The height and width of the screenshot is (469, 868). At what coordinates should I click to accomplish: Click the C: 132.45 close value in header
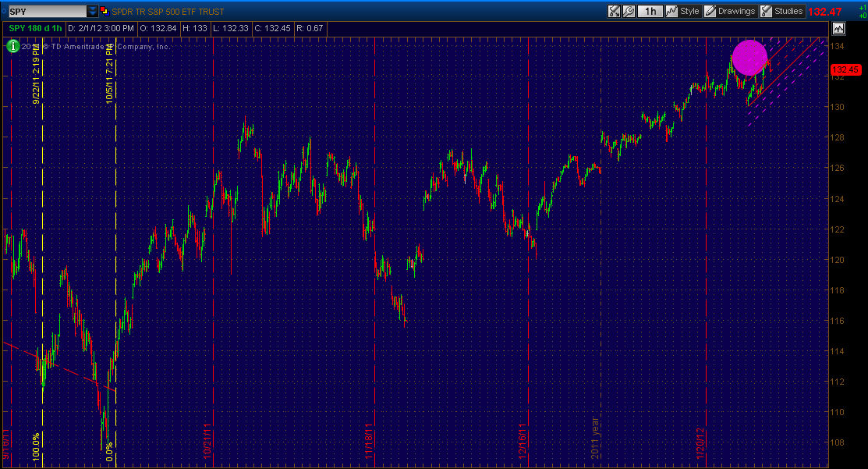pyautogui.click(x=272, y=28)
